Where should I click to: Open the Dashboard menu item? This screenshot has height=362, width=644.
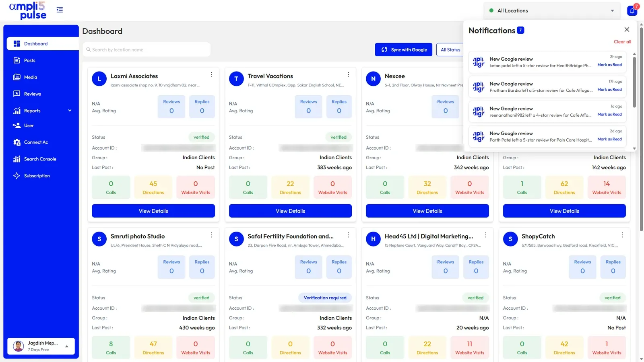pos(43,43)
